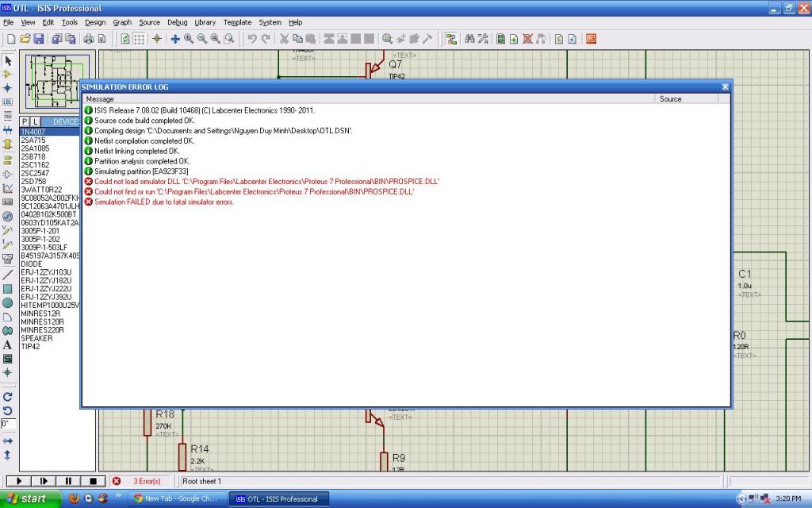This screenshot has height=508, width=812.
Task: Close the Simulation Error Log window
Action: pos(725,87)
